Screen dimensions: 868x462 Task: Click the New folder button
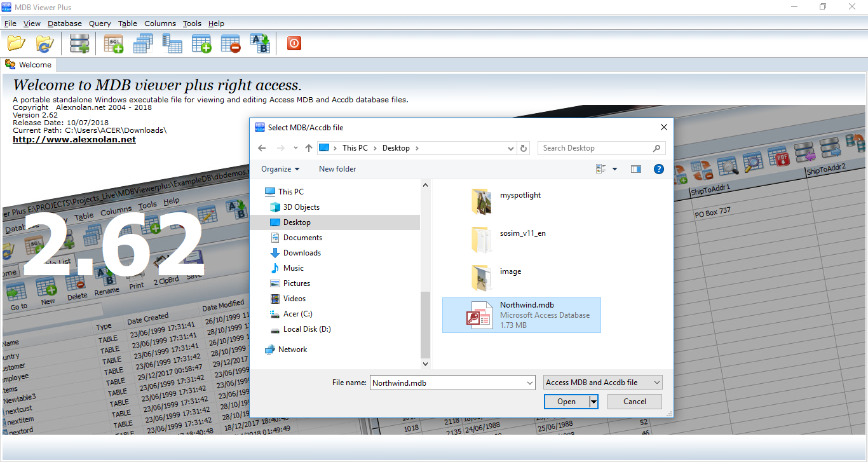click(x=337, y=169)
